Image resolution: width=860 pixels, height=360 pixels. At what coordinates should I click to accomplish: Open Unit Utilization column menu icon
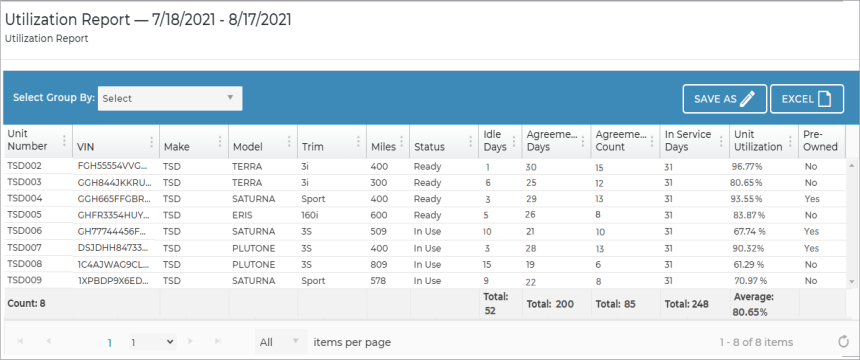coord(790,141)
